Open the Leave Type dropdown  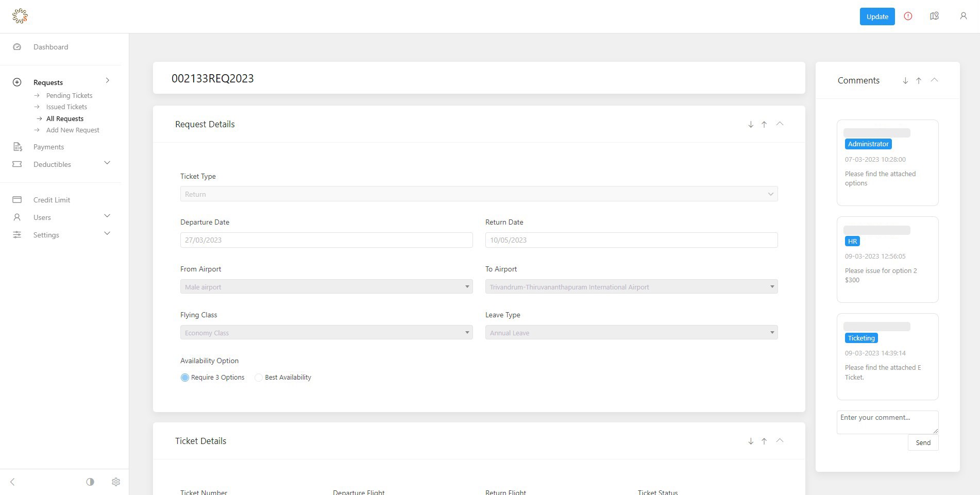pos(631,333)
